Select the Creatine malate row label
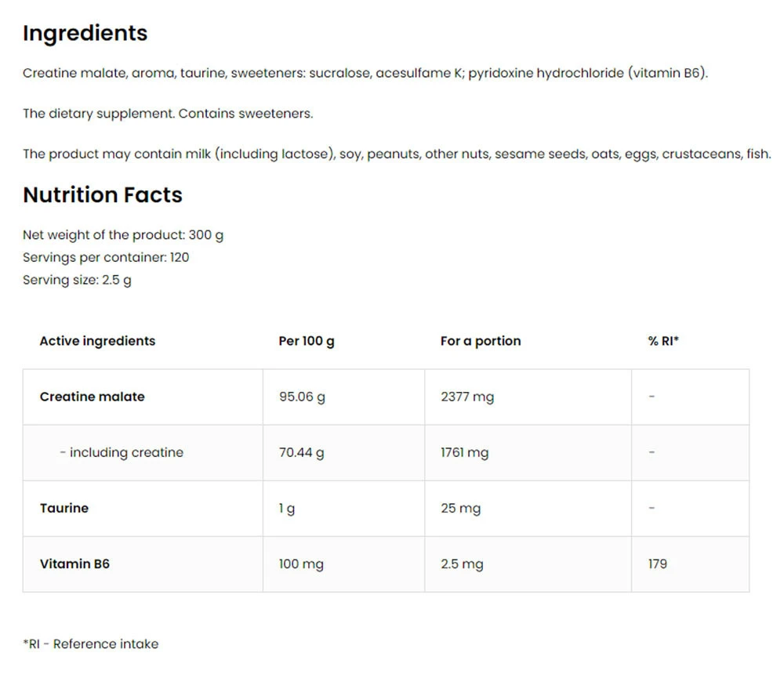Viewport: 784px width, 678px height. 93,397
